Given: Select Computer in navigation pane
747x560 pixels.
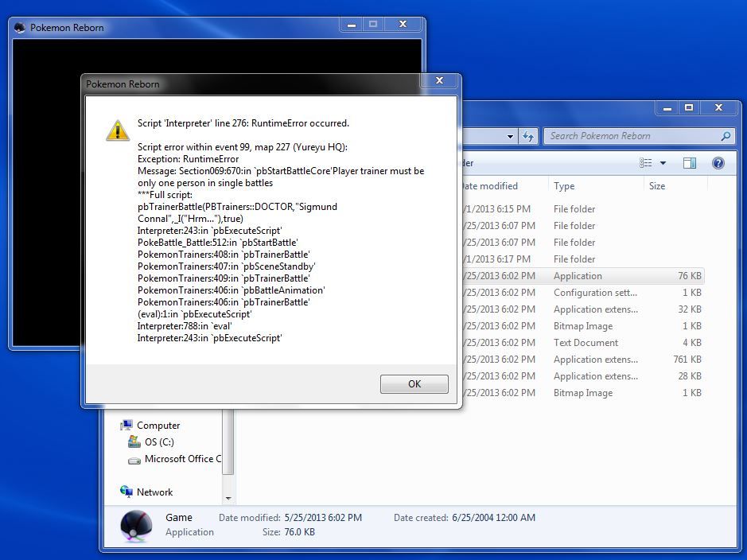Looking at the screenshot, I should click(158, 426).
